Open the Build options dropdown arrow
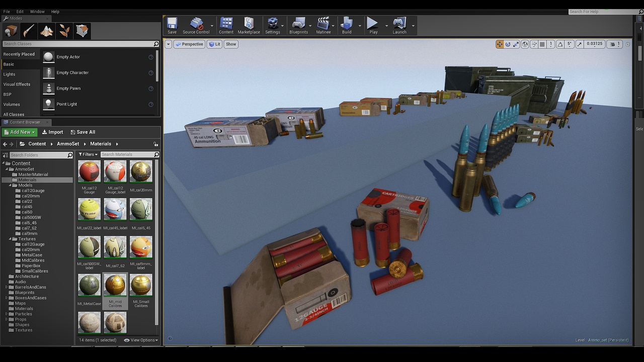This screenshot has height=362, width=644. [x=360, y=26]
